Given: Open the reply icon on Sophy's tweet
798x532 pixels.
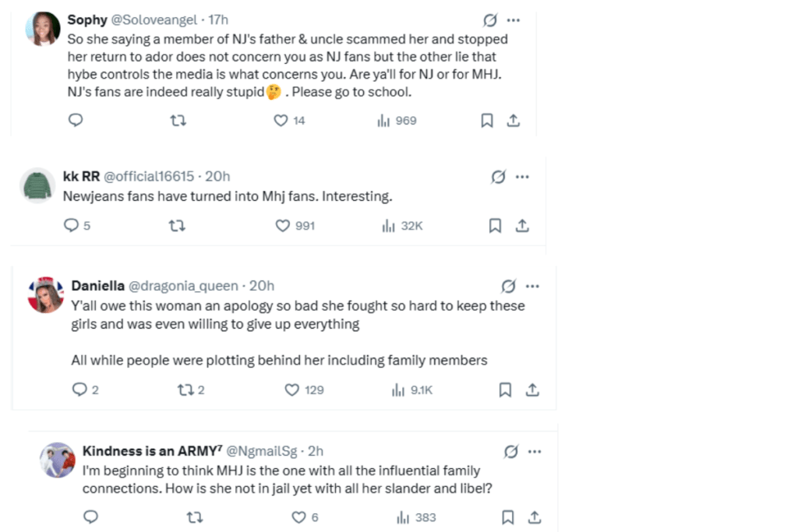Looking at the screenshot, I should (75, 120).
